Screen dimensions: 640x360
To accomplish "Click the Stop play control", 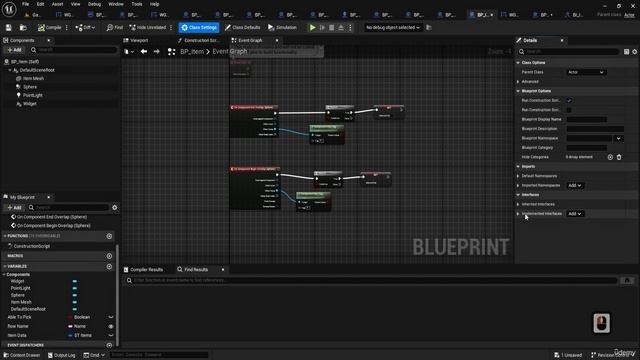I will [331, 27].
